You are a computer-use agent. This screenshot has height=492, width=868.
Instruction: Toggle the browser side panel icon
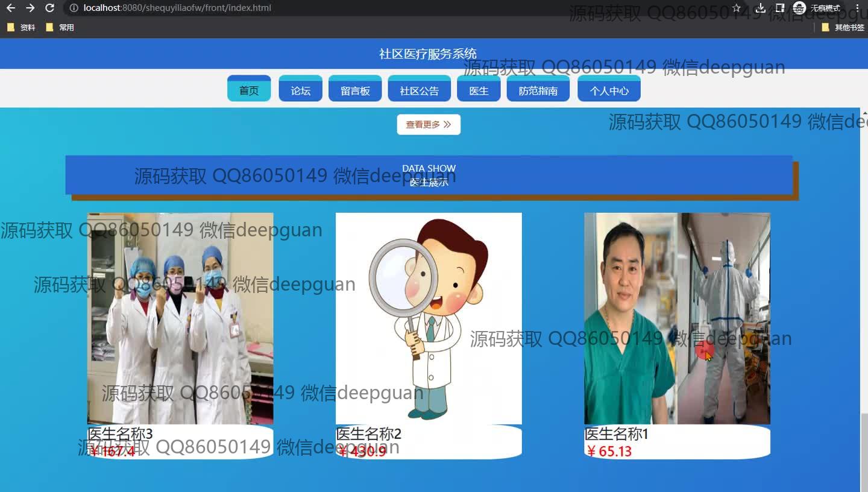[780, 8]
